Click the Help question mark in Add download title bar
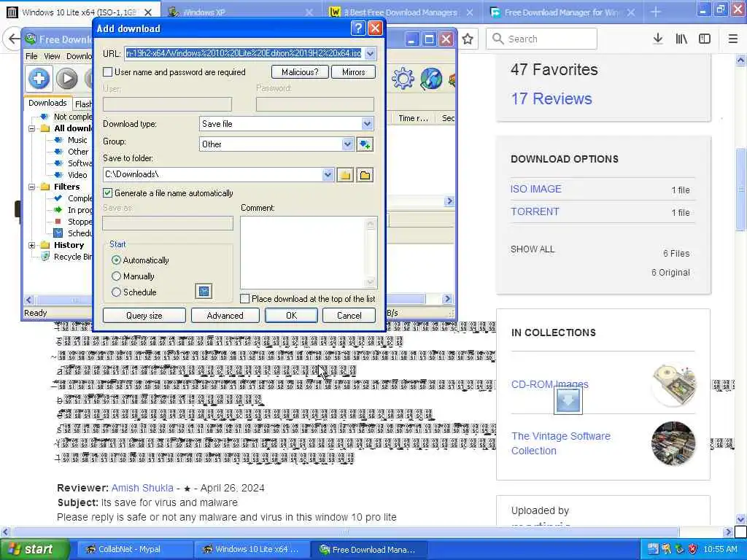 (357, 28)
